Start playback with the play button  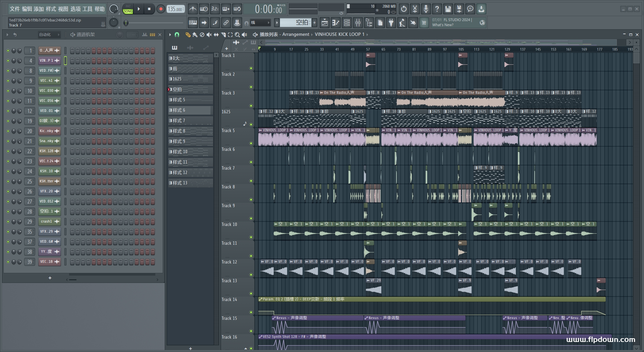(x=139, y=9)
